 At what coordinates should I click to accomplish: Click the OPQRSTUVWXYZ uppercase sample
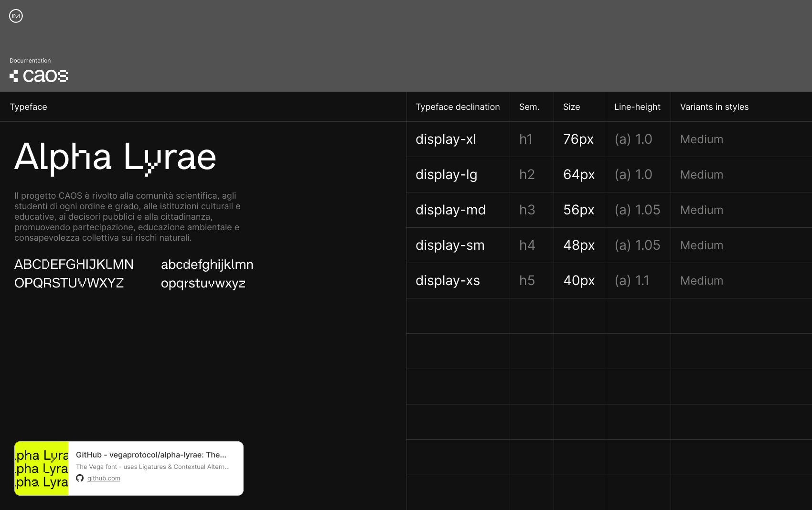click(x=69, y=283)
